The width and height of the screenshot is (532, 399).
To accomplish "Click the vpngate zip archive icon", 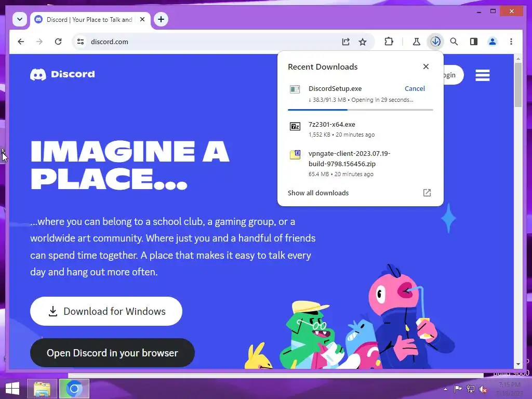I will (295, 155).
